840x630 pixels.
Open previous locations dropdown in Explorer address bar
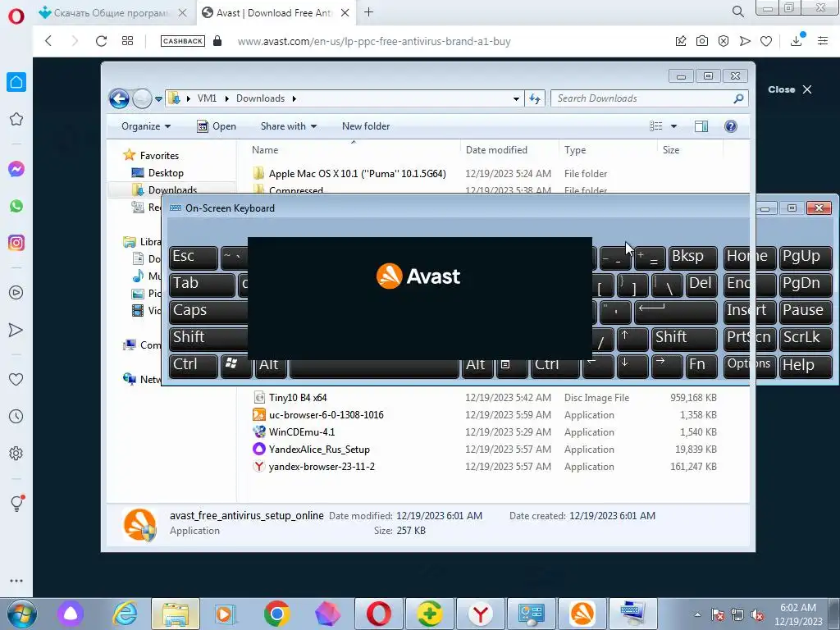[516, 98]
